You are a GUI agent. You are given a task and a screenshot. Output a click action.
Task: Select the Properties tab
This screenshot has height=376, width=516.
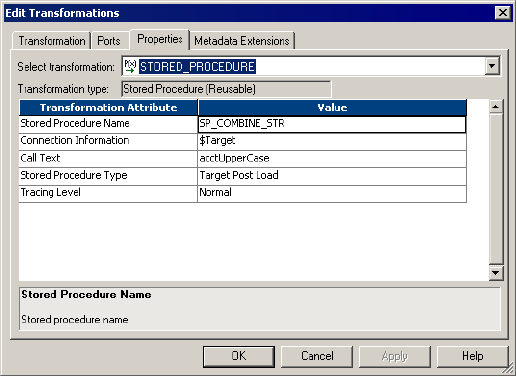pyautogui.click(x=160, y=39)
